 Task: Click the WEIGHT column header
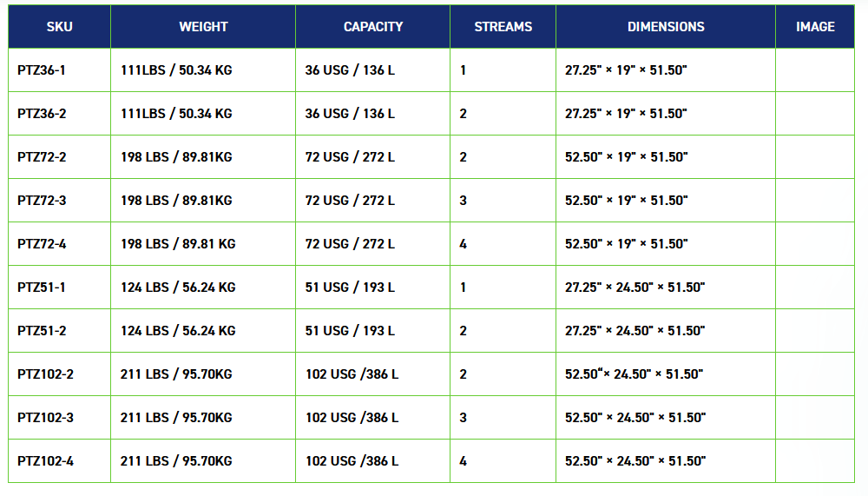[203, 27]
